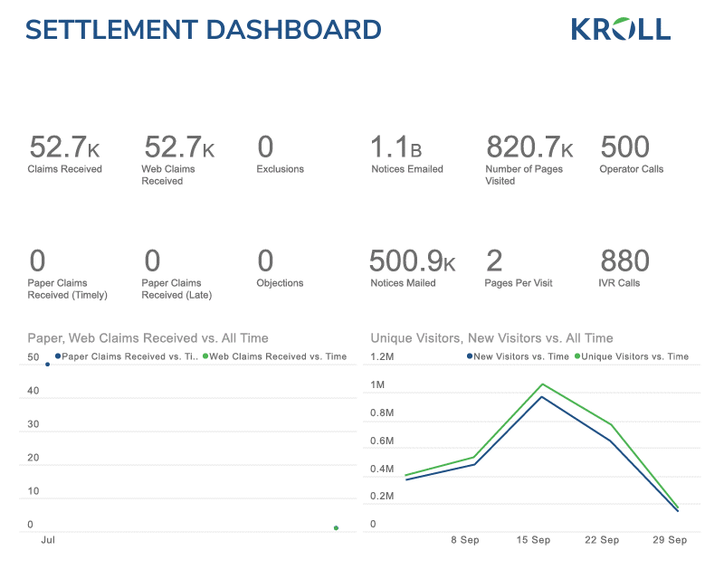Click the 29 Sep axis label
724x588 pixels.
[x=670, y=540]
